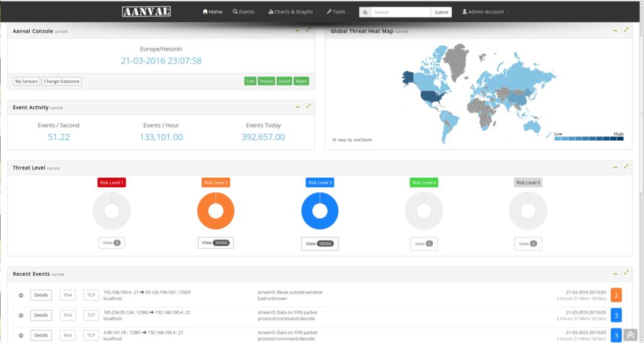Click the green Process status button

pyautogui.click(x=267, y=81)
